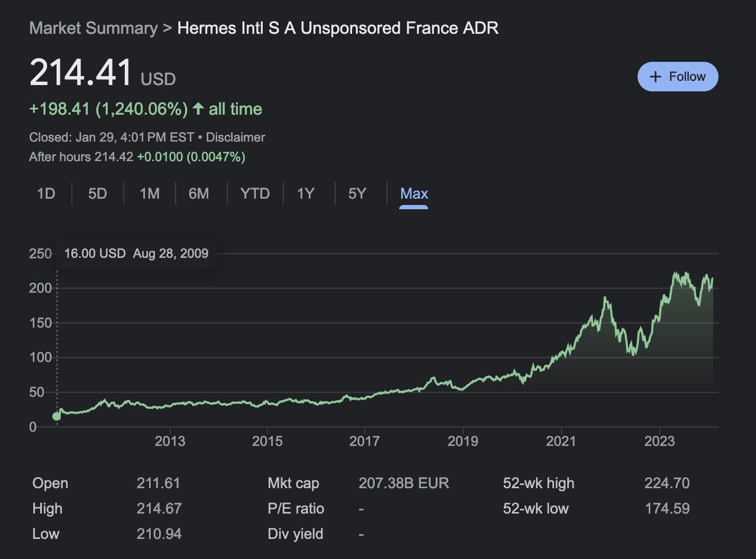Click the Follow button

(678, 77)
